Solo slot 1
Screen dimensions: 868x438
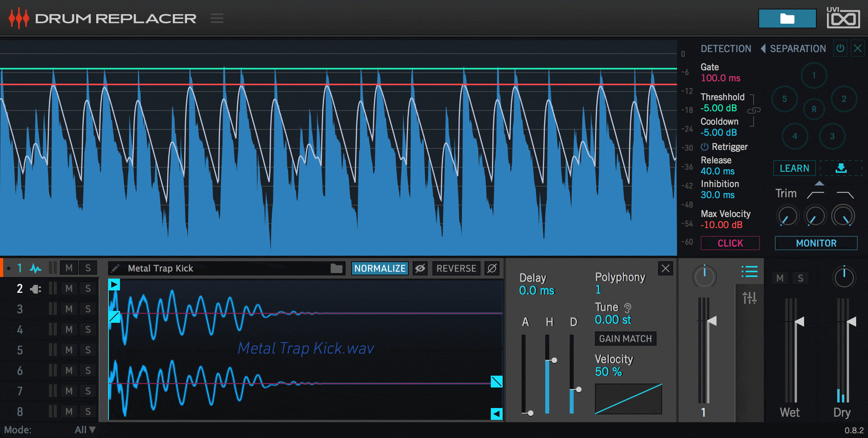88,268
